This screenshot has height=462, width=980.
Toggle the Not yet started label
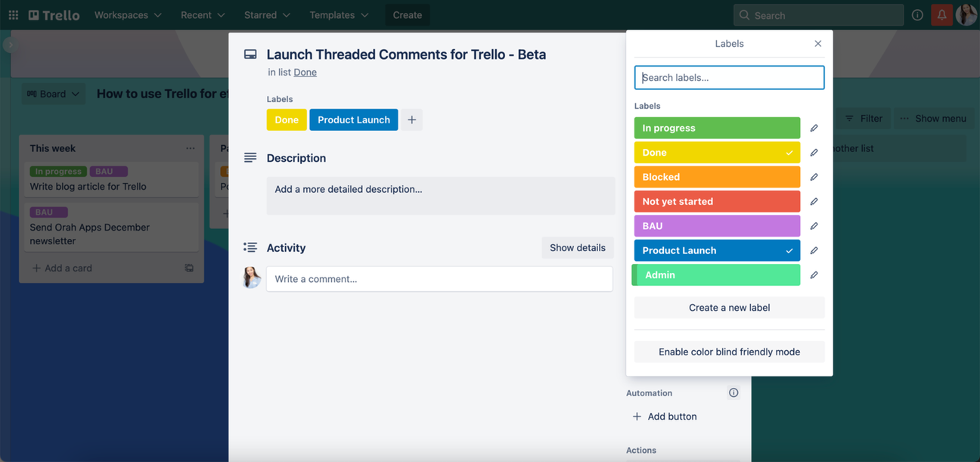pos(717,201)
